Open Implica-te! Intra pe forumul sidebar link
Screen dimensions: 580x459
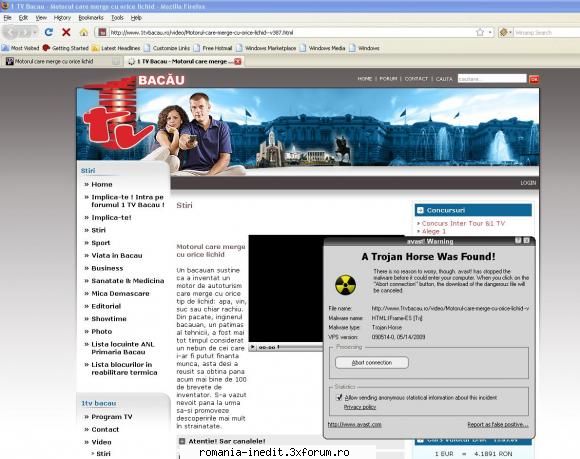(128, 201)
